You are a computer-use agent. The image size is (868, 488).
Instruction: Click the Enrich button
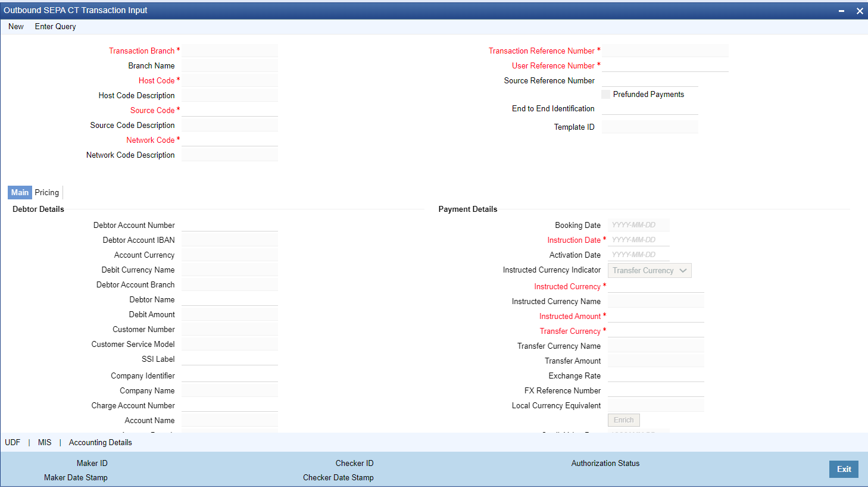point(624,420)
